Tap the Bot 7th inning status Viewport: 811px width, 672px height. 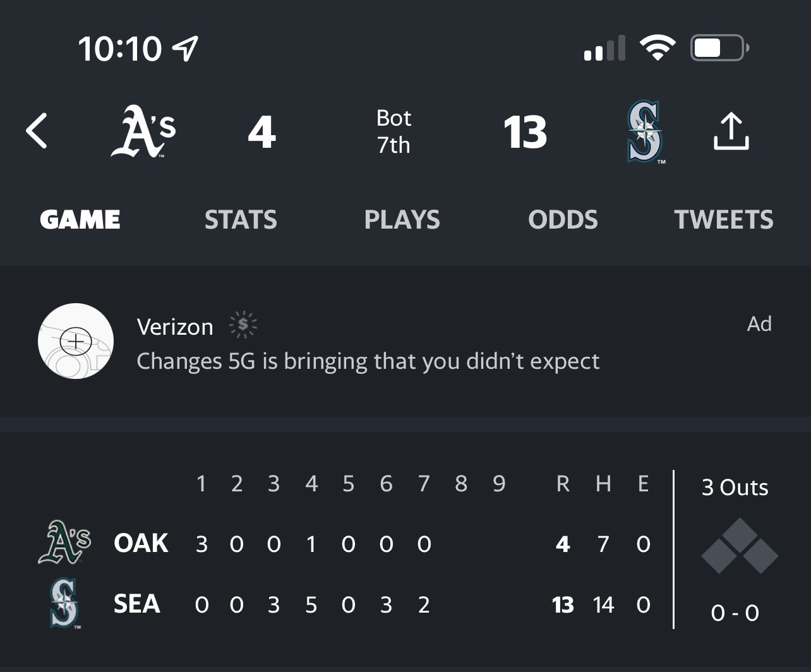(x=393, y=131)
